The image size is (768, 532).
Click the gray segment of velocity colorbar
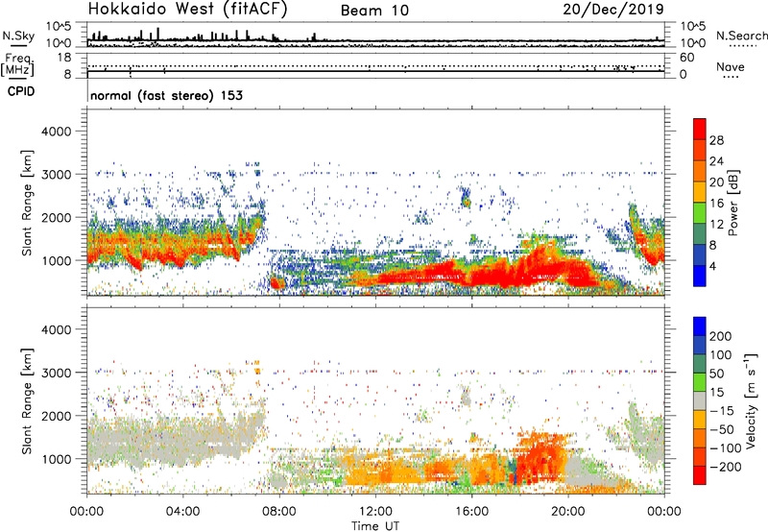click(x=700, y=401)
